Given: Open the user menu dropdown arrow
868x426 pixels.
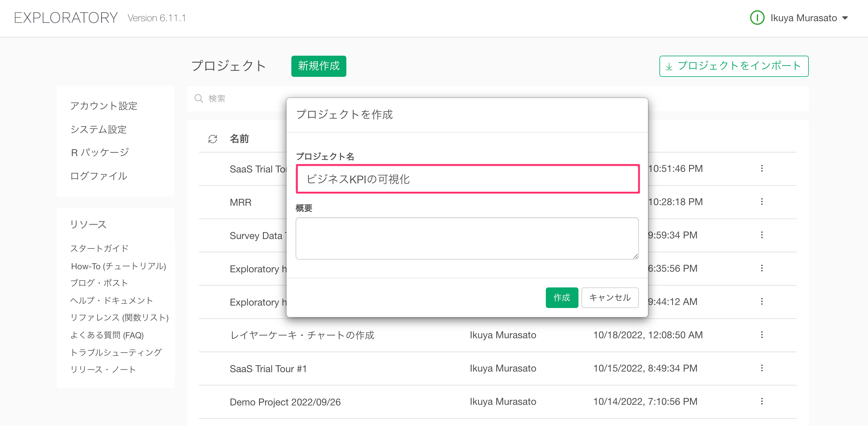Looking at the screenshot, I should pyautogui.click(x=845, y=18).
